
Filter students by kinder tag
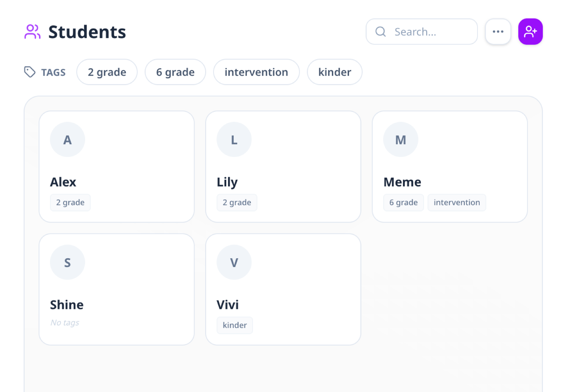(334, 72)
